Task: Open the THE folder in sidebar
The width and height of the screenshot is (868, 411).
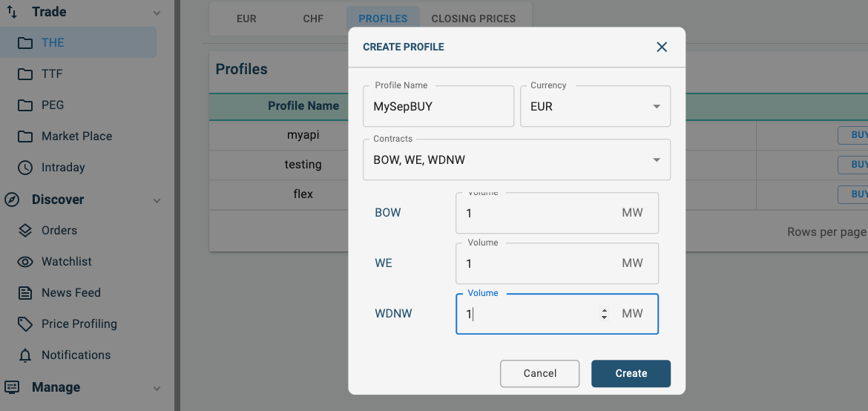Action: point(52,43)
